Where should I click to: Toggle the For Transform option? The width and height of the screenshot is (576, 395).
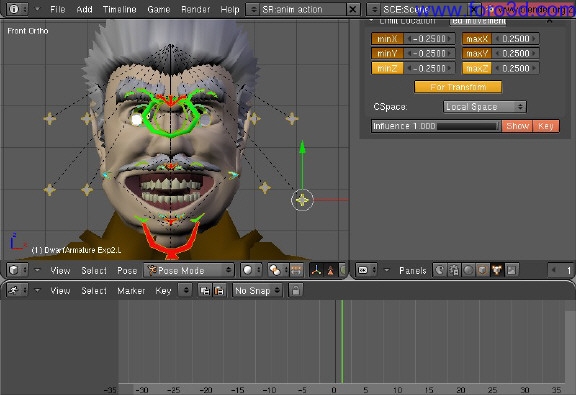pos(458,87)
